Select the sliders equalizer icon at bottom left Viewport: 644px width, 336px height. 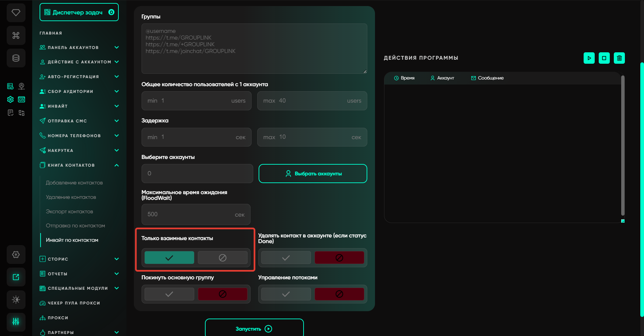[16, 322]
